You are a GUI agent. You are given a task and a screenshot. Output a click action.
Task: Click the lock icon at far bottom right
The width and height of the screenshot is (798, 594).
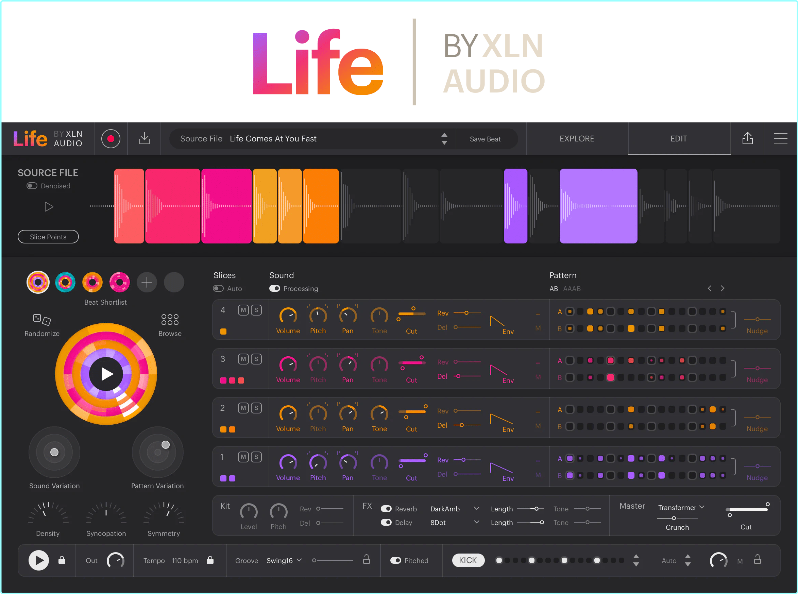click(757, 559)
